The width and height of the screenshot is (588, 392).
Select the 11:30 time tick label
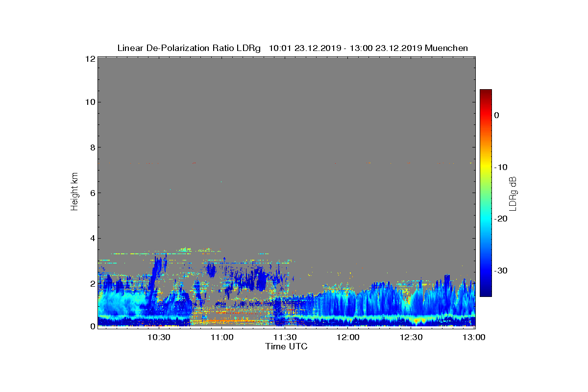(285, 337)
